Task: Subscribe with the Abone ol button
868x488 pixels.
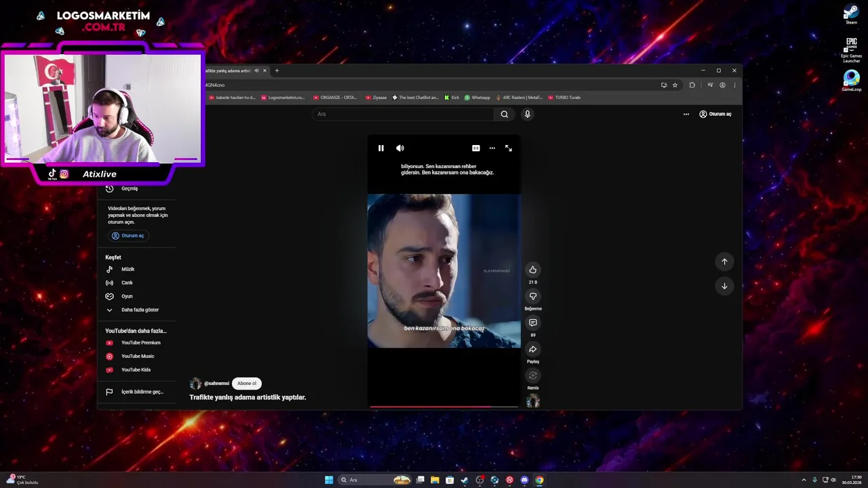Action: [x=247, y=384]
